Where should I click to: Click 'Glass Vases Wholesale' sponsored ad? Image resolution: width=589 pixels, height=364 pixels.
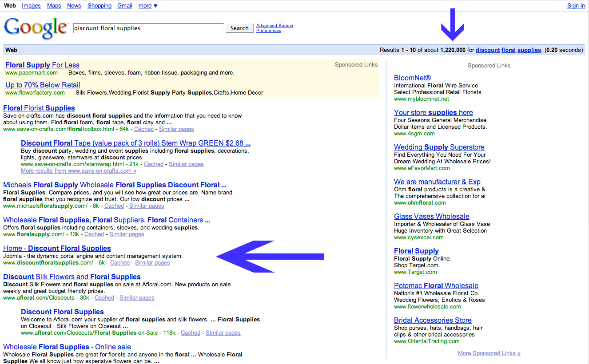click(431, 217)
